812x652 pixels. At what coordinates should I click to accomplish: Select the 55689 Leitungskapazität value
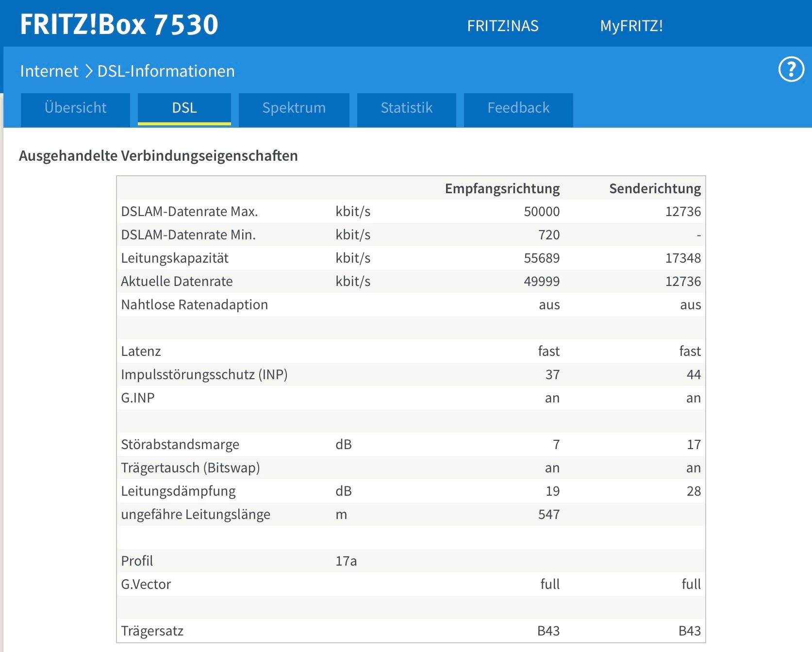(x=542, y=258)
